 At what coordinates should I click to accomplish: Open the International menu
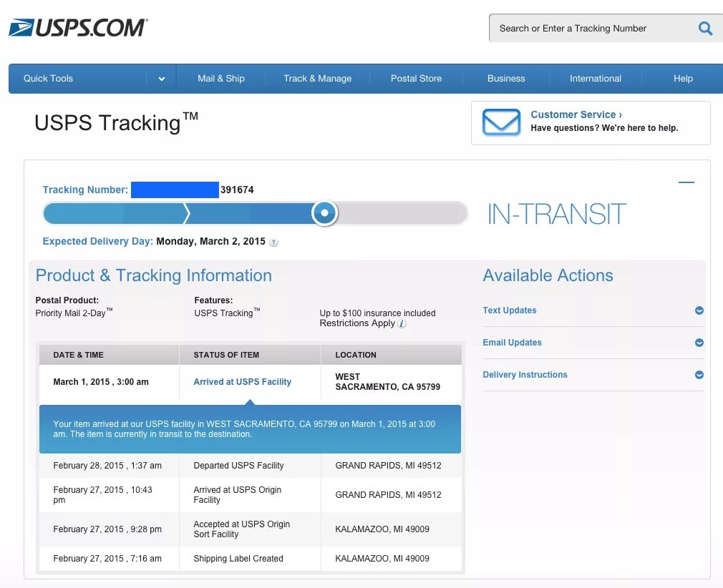[x=596, y=79]
